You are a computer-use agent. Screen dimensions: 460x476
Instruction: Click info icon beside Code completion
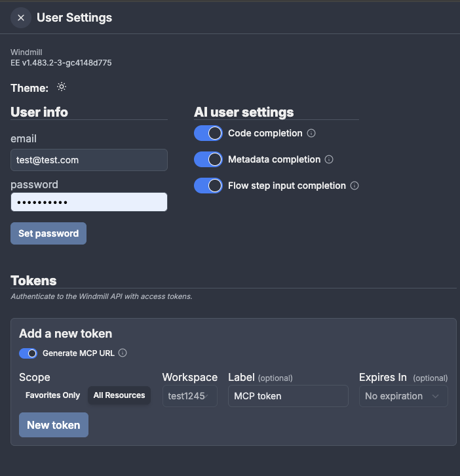(x=311, y=133)
